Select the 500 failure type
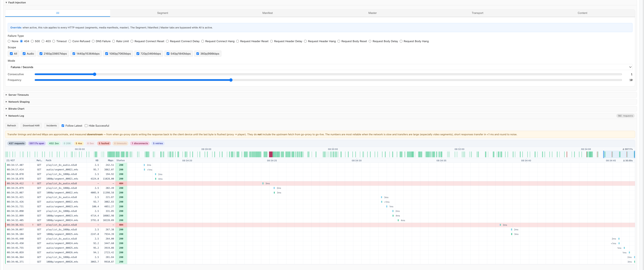 32,41
